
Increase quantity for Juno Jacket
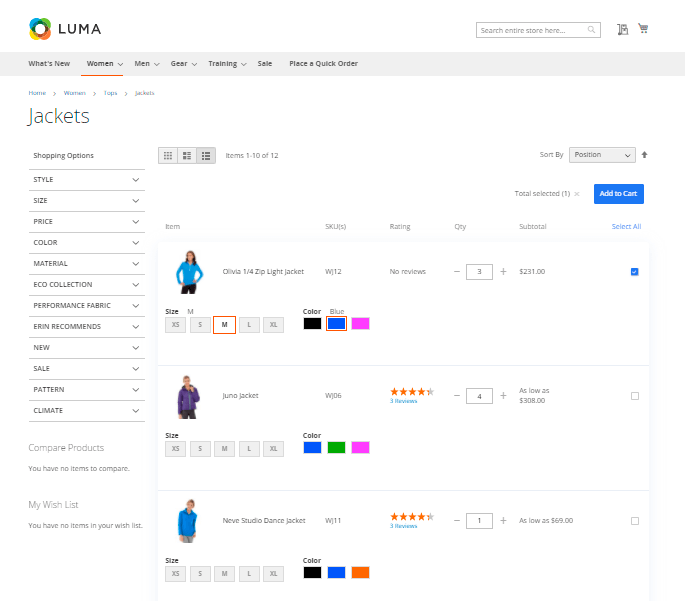pyautogui.click(x=503, y=396)
